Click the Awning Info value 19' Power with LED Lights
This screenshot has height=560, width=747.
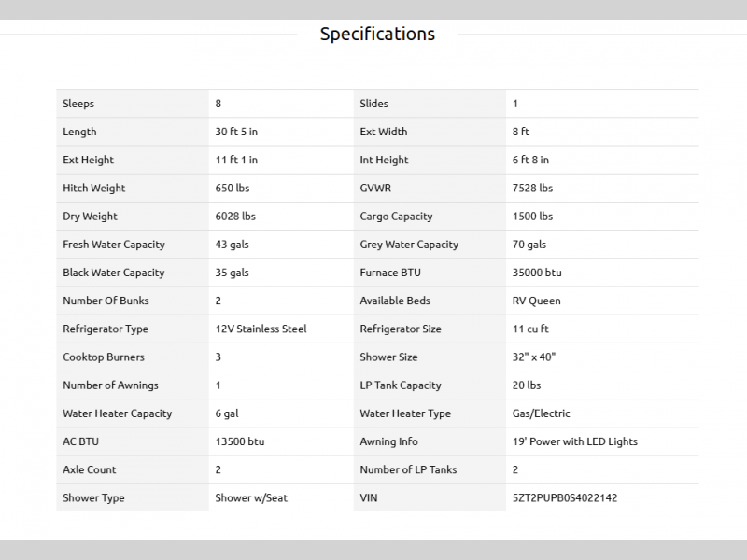pos(575,441)
